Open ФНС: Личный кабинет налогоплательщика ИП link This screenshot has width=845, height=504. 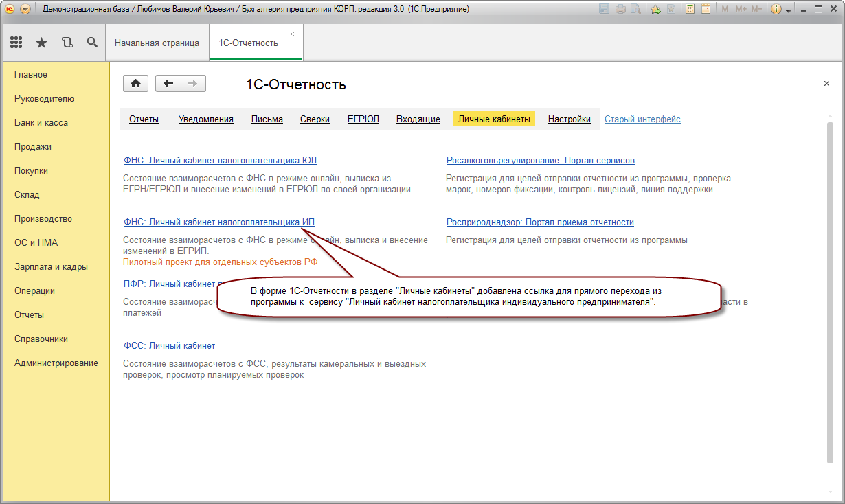219,222
